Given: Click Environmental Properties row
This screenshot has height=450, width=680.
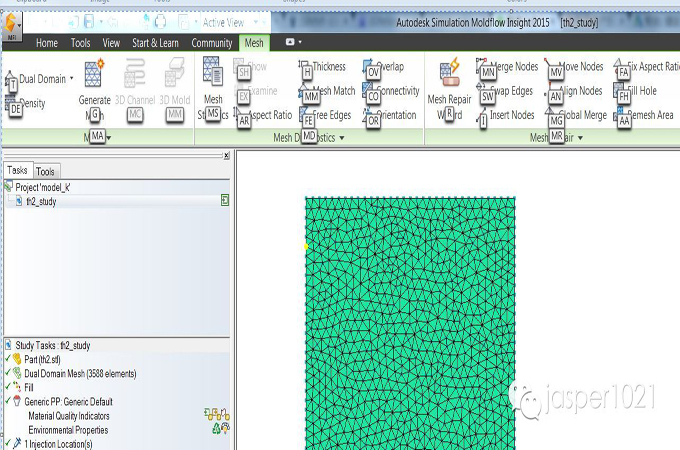Looking at the screenshot, I should pos(69,430).
